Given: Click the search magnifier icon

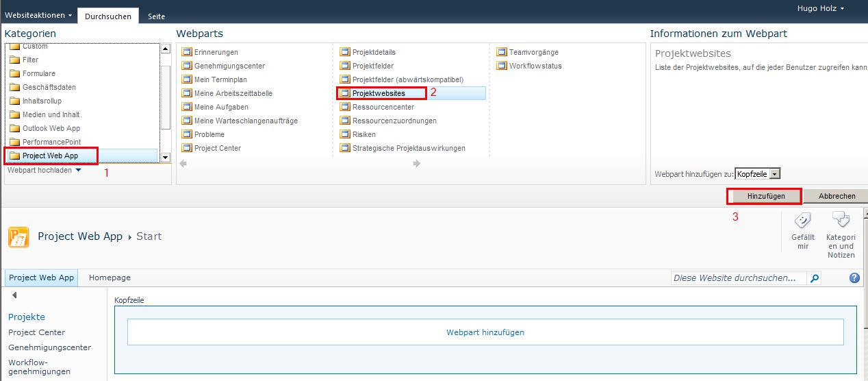Looking at the screenshot, I should pos(814,278).
